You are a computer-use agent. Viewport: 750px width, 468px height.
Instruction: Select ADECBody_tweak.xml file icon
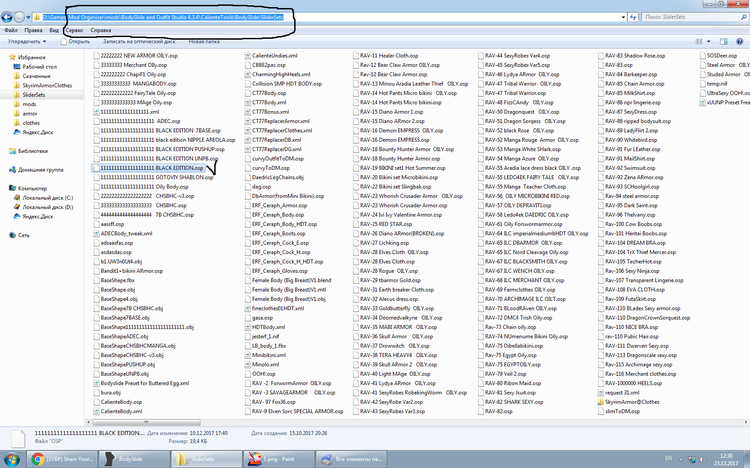coord(97,234)
